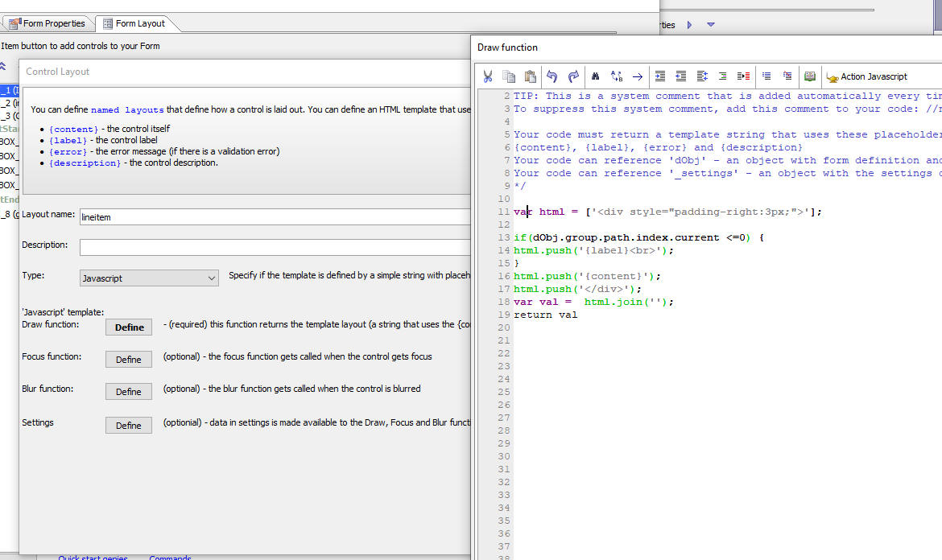Click the comment lines icon

[x=766, y=76]
